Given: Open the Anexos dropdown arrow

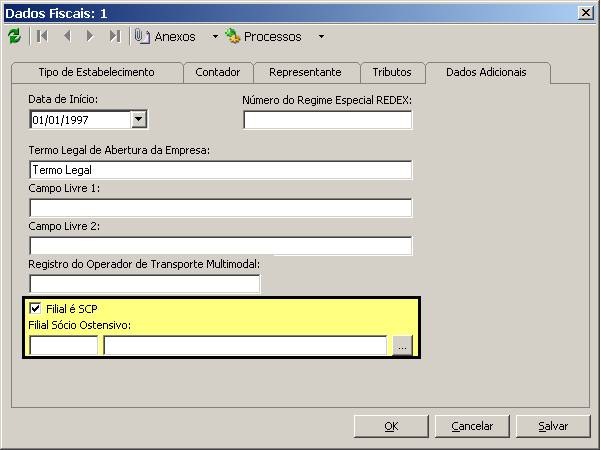Looking at the screenshot, I should coord(215,36).
